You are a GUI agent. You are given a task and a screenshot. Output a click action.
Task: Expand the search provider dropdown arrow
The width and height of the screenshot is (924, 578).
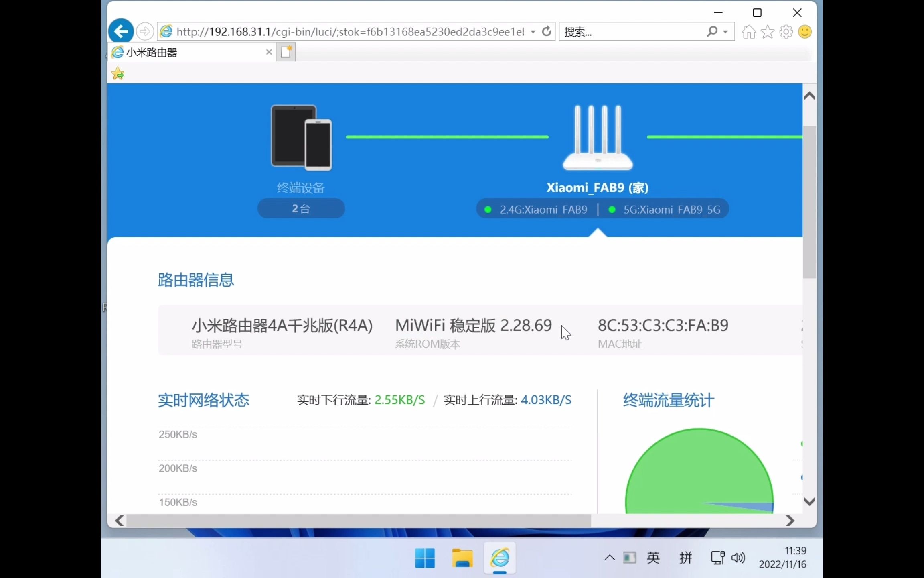(725, 32)
